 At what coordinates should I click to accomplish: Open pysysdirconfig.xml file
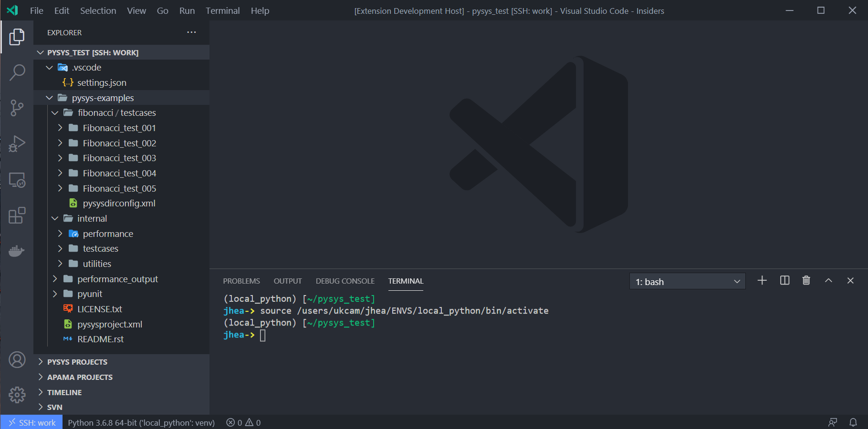click(121, 204)
